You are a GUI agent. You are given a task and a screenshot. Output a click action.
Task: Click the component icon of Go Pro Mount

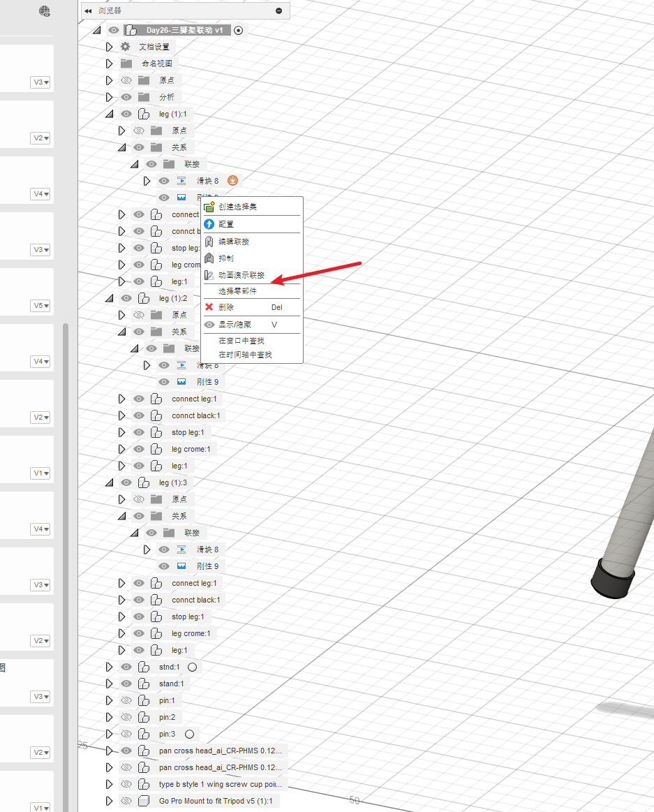pyautogui.click(x=144, y=801)
